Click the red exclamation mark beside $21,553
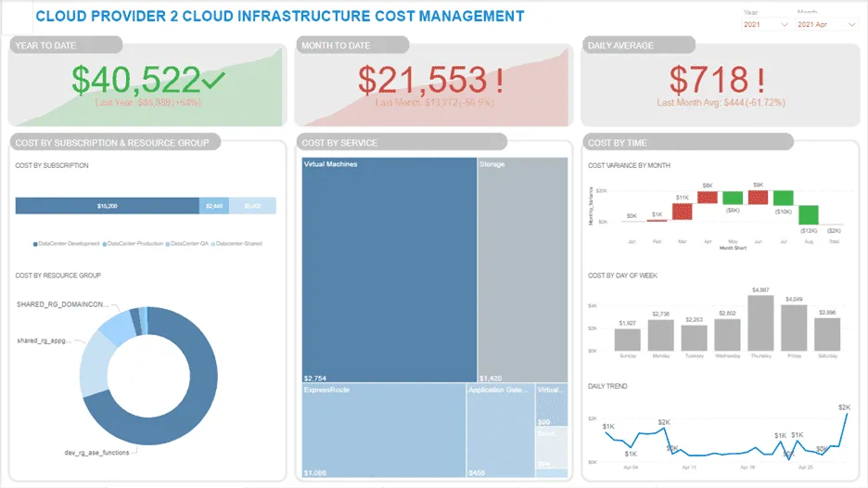Screen dimensions: 868x488 point(500,81)
